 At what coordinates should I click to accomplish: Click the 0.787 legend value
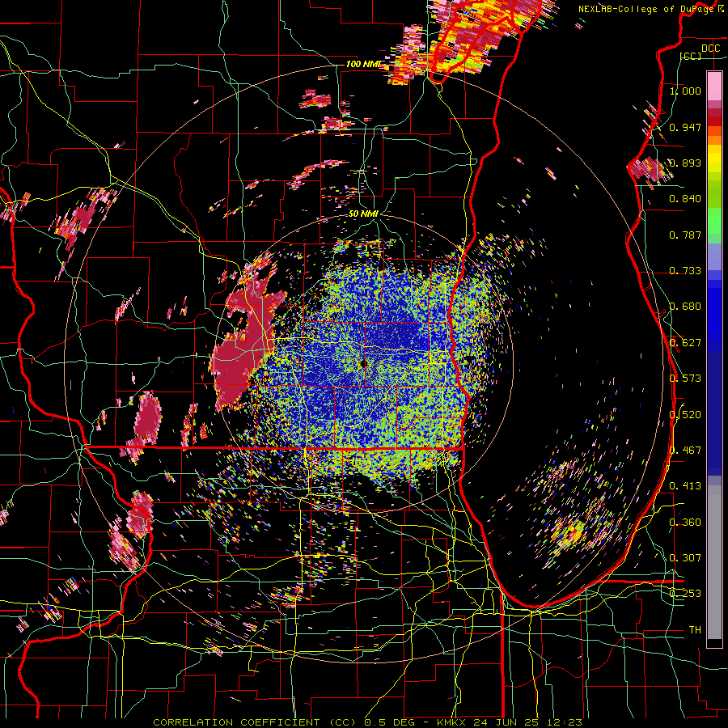click(x=685, y=235)
